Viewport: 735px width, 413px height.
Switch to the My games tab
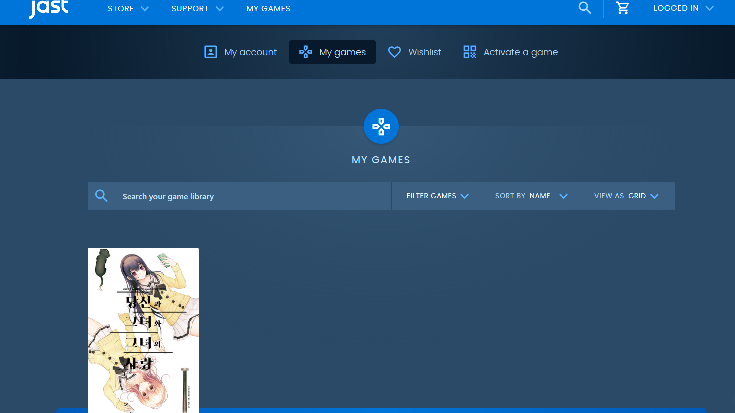pos(332,52)
